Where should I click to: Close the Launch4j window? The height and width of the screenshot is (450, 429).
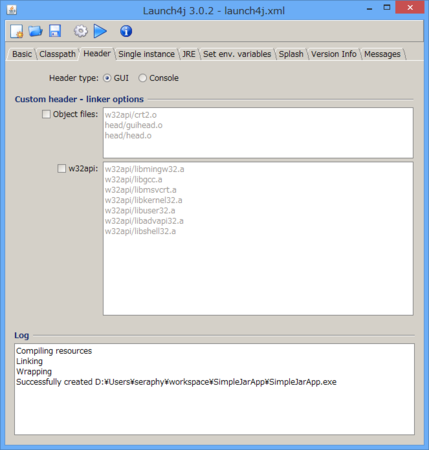pos(410,7)
